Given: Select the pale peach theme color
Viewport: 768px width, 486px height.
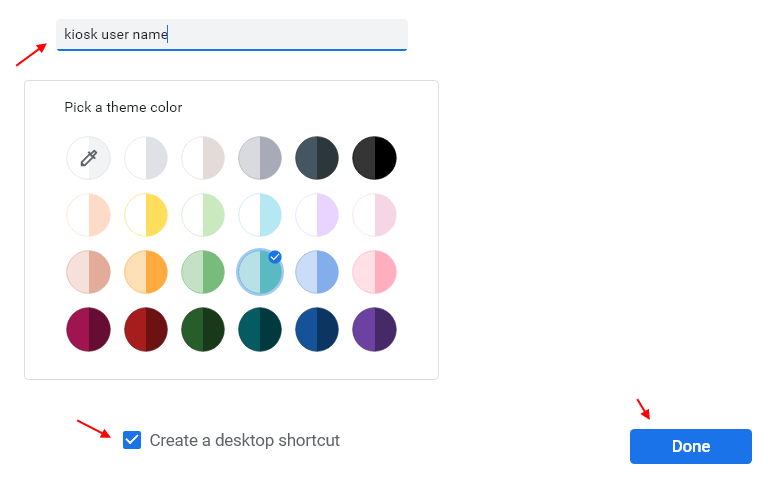Looking at the screenshot, I should click(x=89, y=215).
